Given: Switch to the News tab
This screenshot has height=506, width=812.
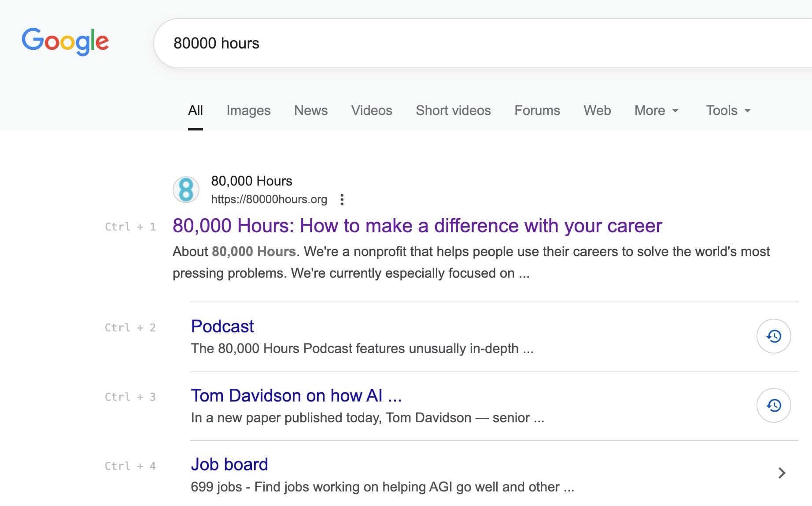Looking at the screenshot, I should pyautogui.click(x=311, y=110).
